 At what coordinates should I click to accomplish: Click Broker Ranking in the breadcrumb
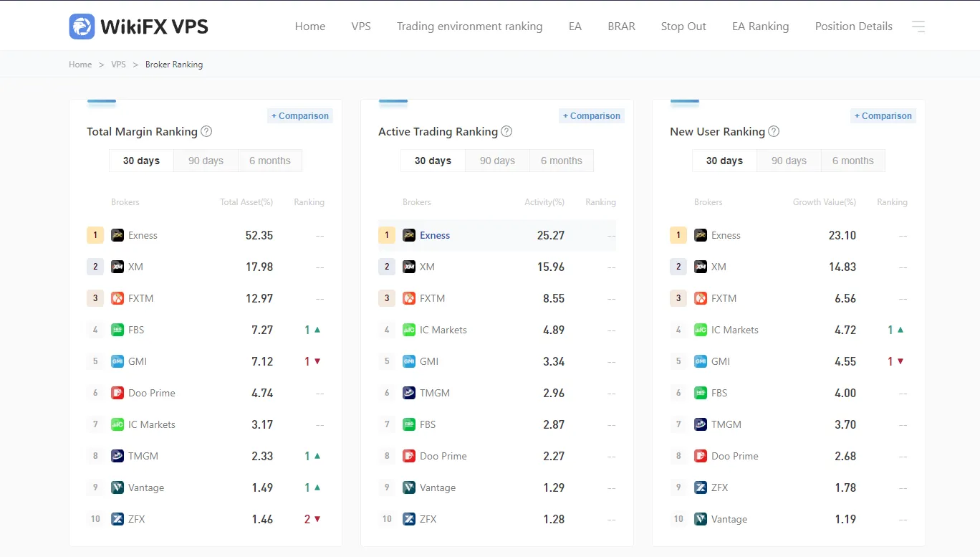coord(174,65)
